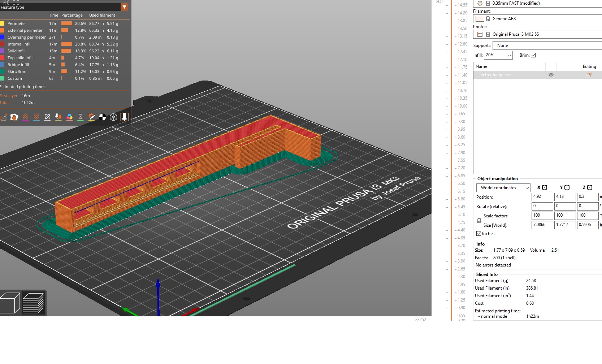Toggle shells wireframe cube icon
This screenshot has height=364, width=602.
click(x=113, y=117)
